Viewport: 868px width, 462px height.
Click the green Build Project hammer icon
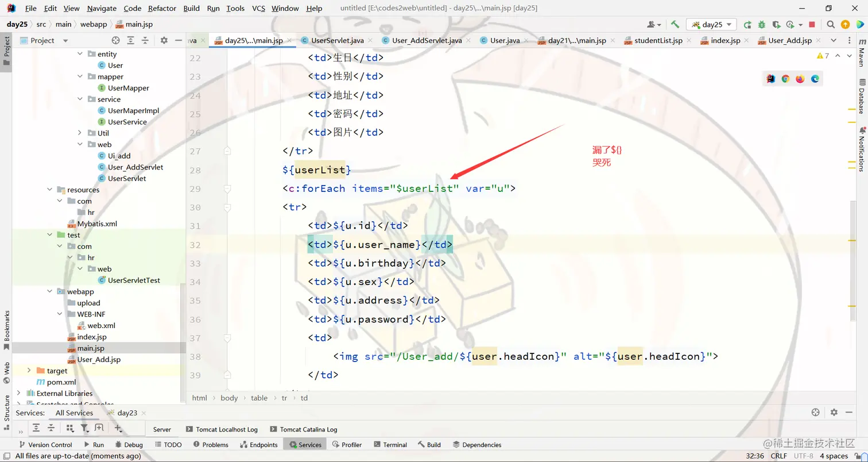[x=675, y=25]
